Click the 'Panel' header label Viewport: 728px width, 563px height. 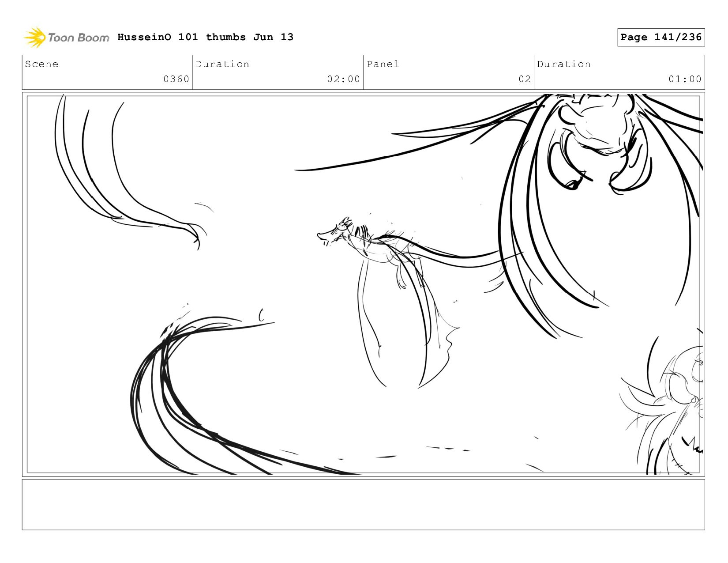point(383,64)
